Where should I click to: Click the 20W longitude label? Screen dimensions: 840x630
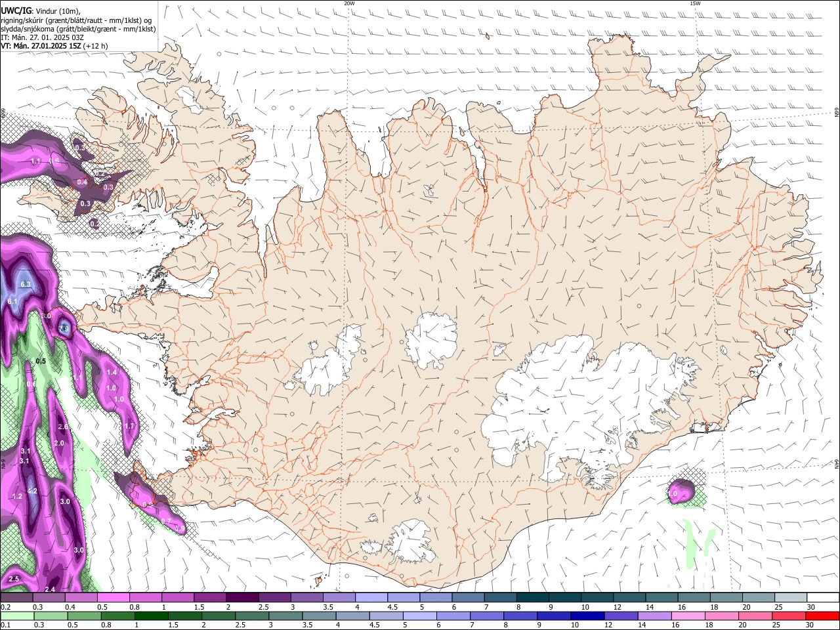[349, 3]
